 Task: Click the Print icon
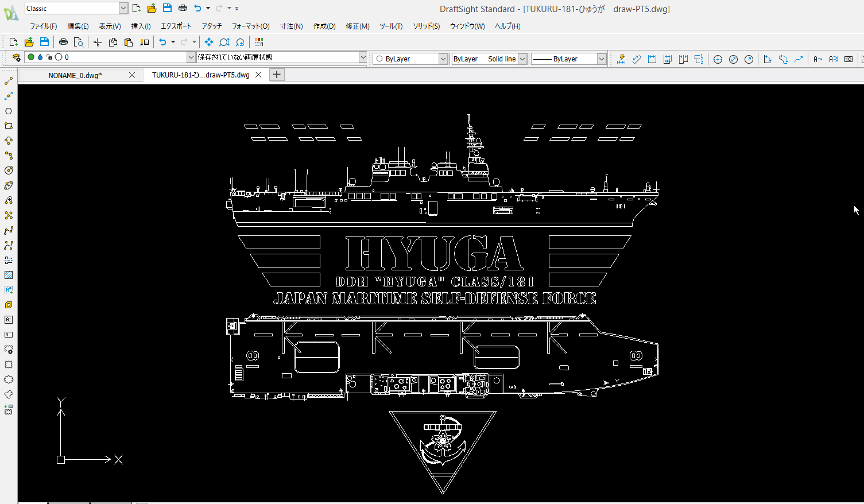pos(63,42)
